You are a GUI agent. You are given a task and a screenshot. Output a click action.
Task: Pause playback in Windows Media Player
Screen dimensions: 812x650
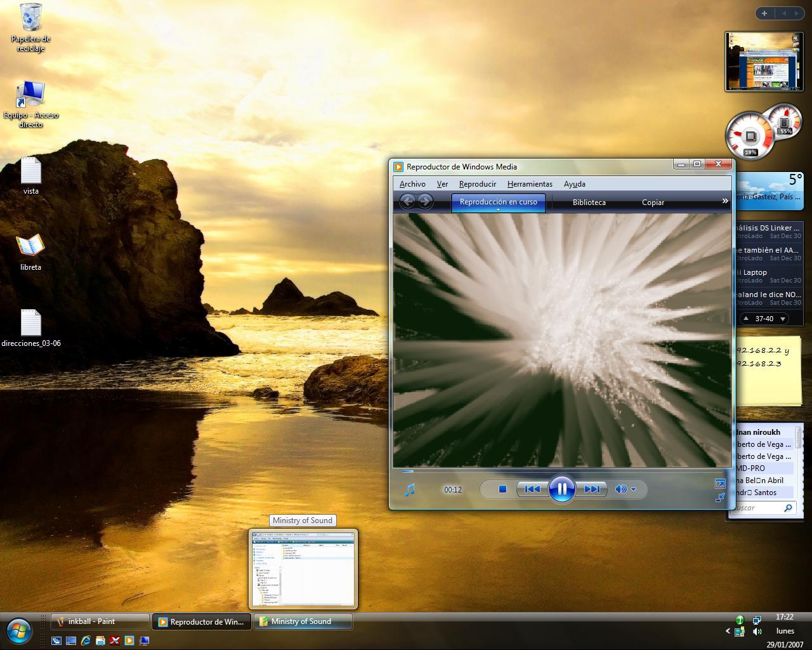point(561,489)
